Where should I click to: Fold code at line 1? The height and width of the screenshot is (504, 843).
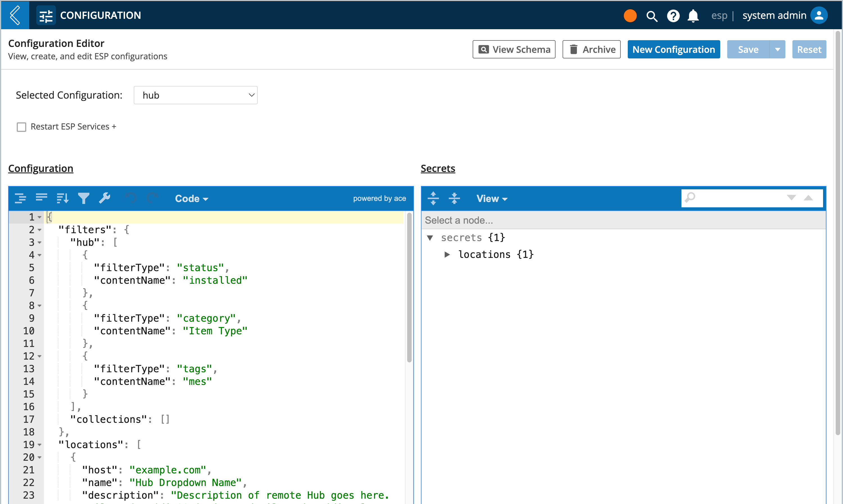pyautogui.click(x=40, y=217)
